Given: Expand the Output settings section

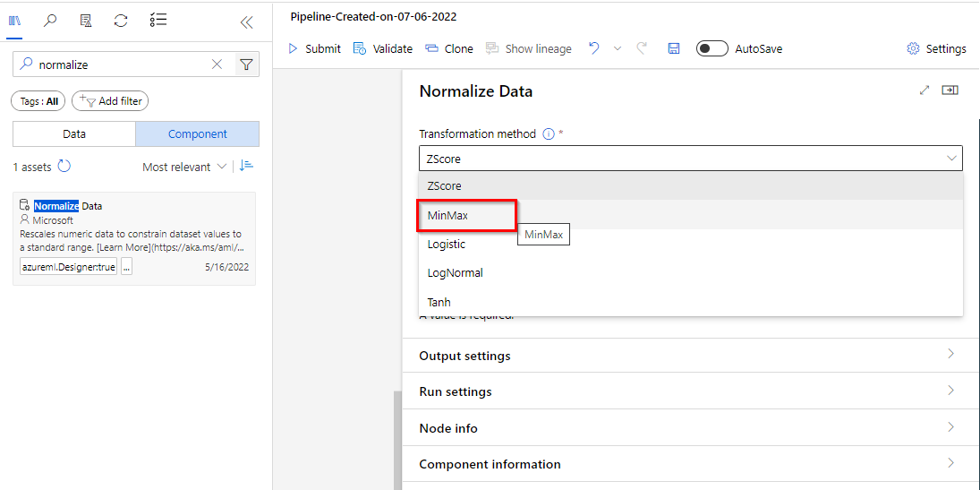Looking at the screenshot, I should (x=686, y=356).
